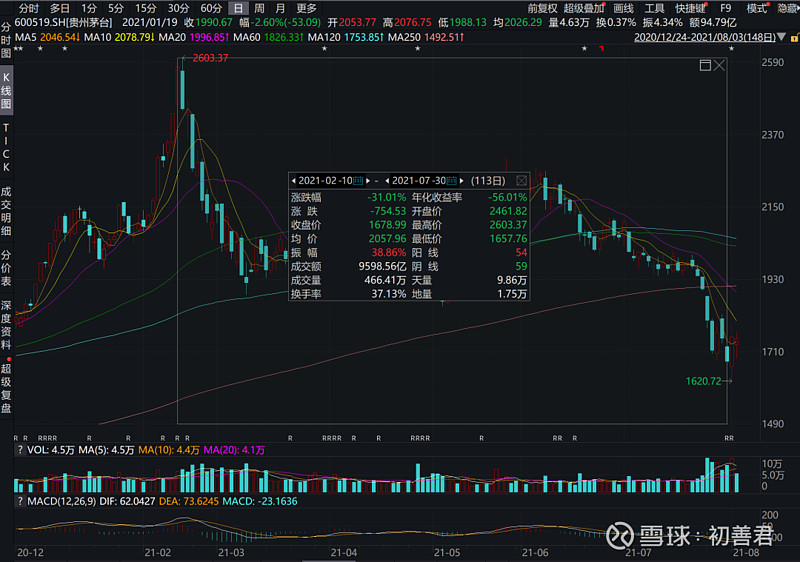800x562 pixels.
Task: Click the star event marker above 21-04
Action: [324, 48]
